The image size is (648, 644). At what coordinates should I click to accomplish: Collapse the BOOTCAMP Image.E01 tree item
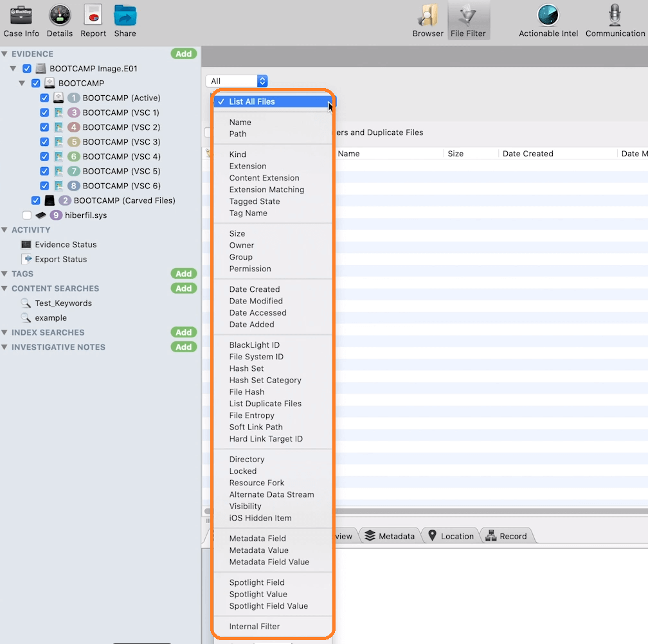[x=14, y=68]
